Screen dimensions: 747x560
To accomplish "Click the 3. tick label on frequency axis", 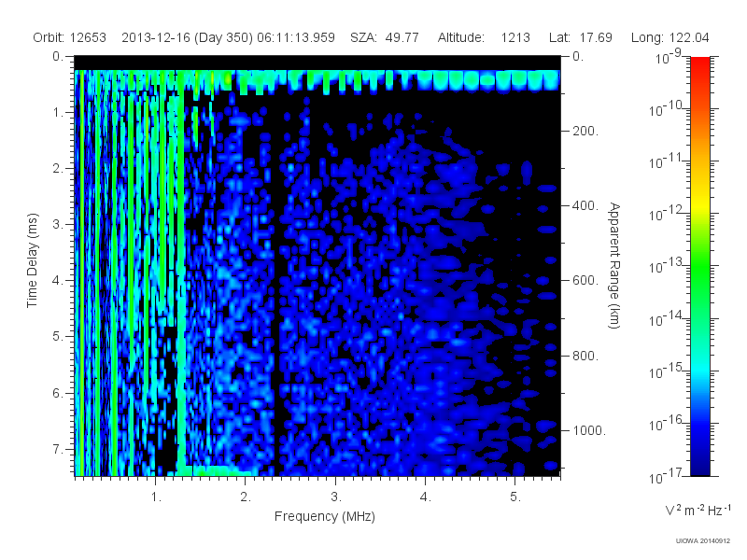I will [336, 497].
